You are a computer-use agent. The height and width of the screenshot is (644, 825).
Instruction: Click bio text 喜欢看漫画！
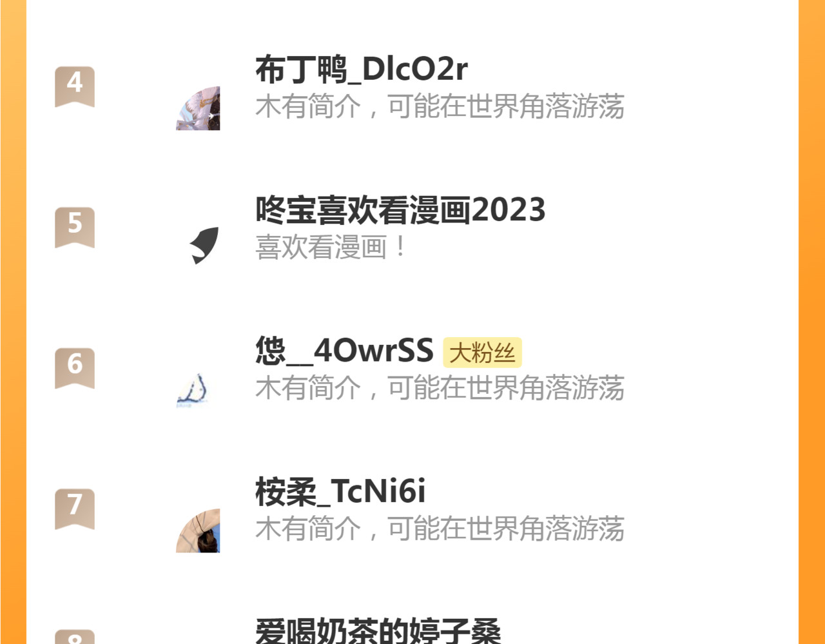[333, 247]
